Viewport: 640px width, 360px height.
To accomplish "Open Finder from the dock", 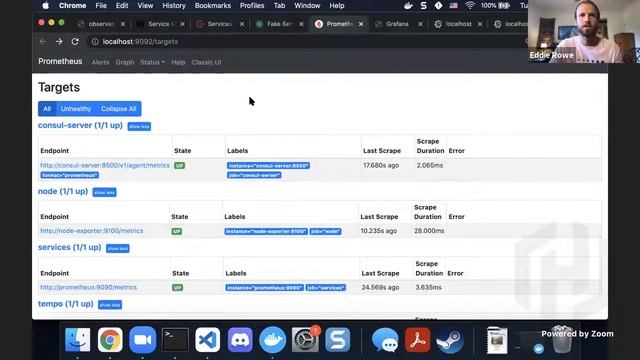I will tap(78, 340).
